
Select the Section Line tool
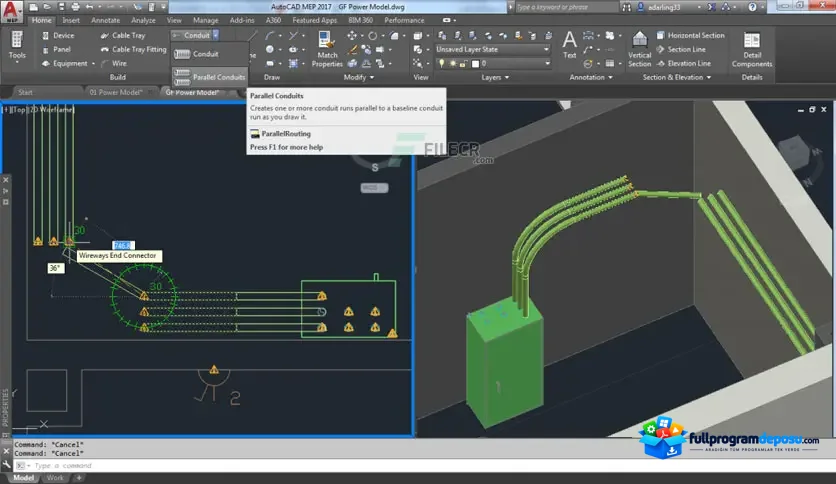point(681,49)
